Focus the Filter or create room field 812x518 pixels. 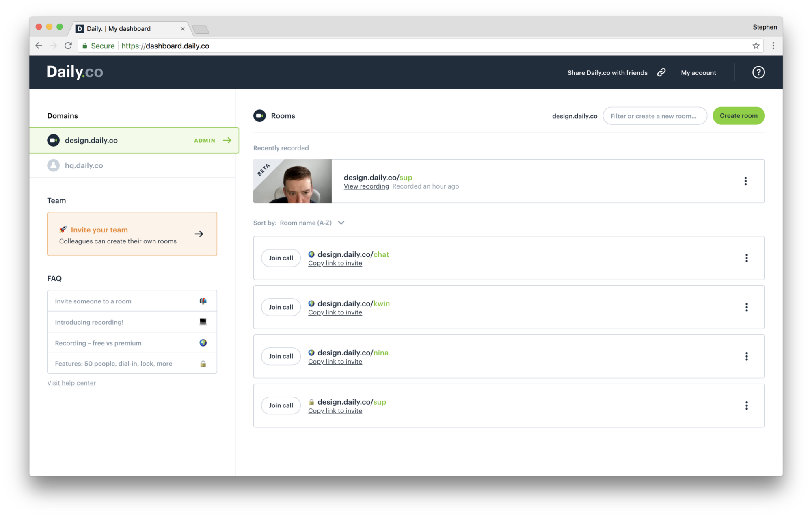point(654,116)
